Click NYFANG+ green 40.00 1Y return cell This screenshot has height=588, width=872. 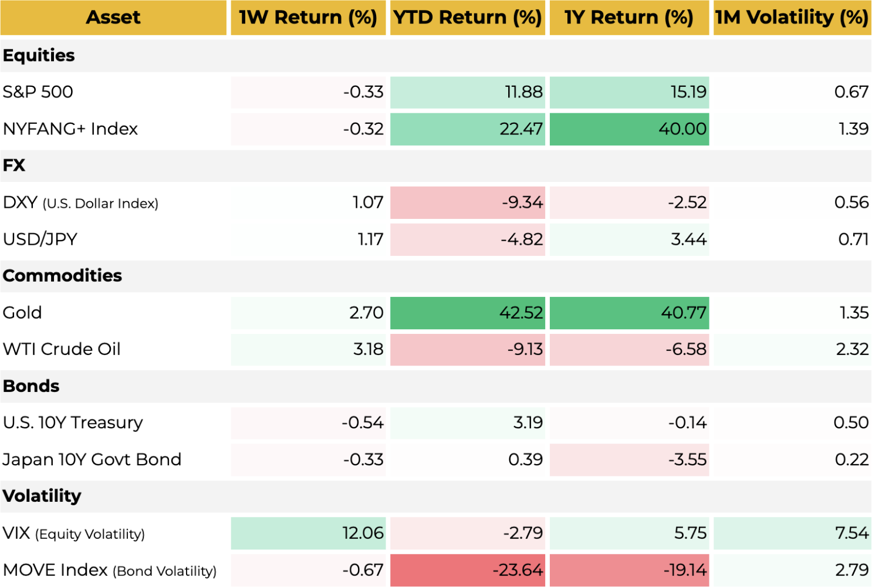tap(628, 129)
